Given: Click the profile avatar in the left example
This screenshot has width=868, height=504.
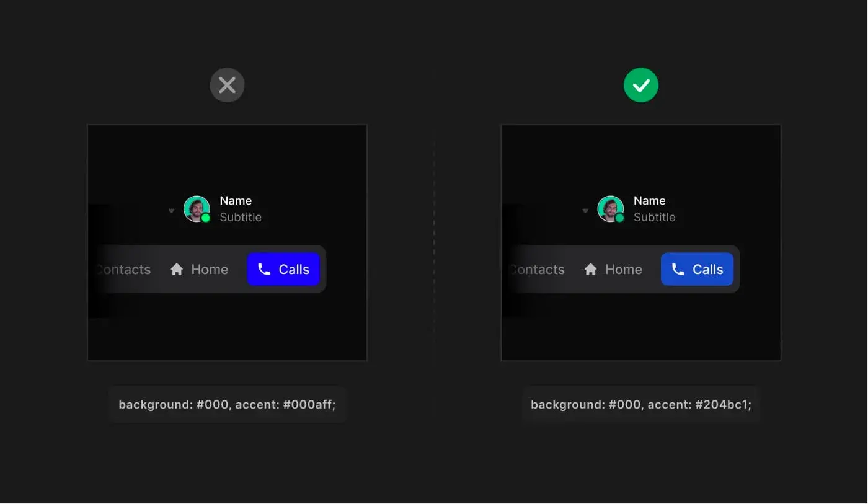Looking at the screenshot, I should [x=197, y=209].
